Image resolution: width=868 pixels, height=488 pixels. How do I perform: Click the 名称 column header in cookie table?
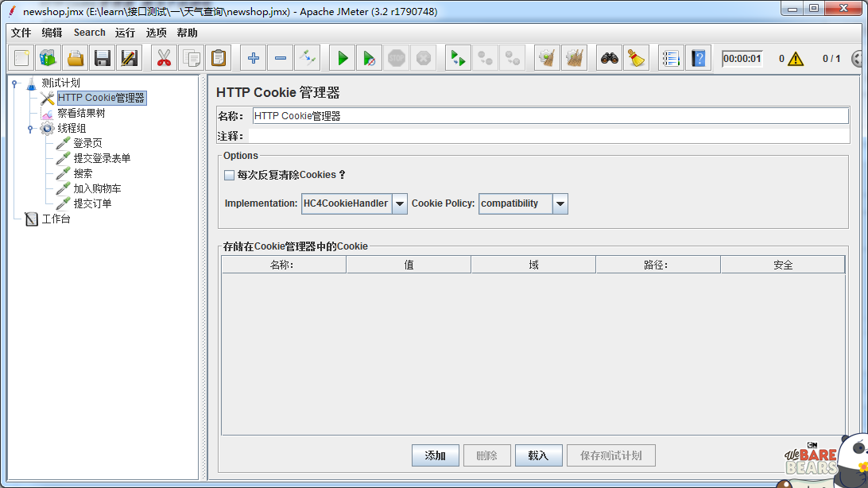pyautogui.click(x=284, y=265)
